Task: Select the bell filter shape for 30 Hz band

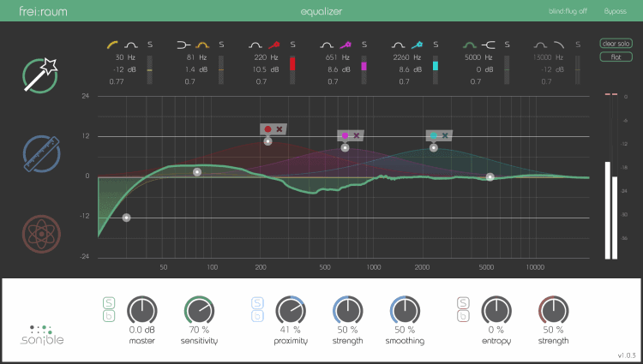Action: click(x=131, y=45)
